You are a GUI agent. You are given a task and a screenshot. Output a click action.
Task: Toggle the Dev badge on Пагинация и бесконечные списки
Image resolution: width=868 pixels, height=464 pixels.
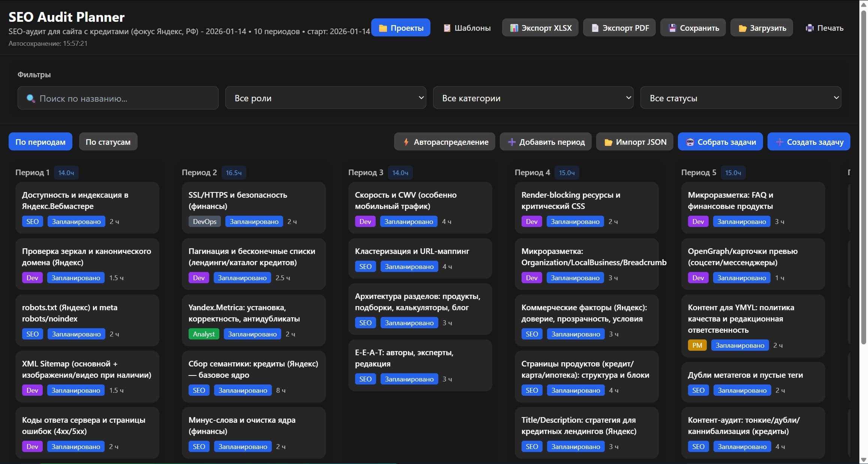(x=198, y=278)
